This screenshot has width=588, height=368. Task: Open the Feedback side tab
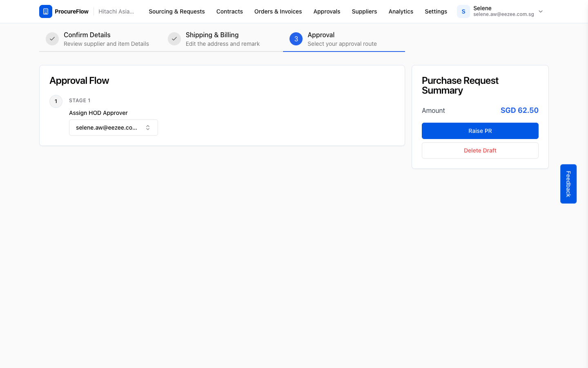[568, 184]
